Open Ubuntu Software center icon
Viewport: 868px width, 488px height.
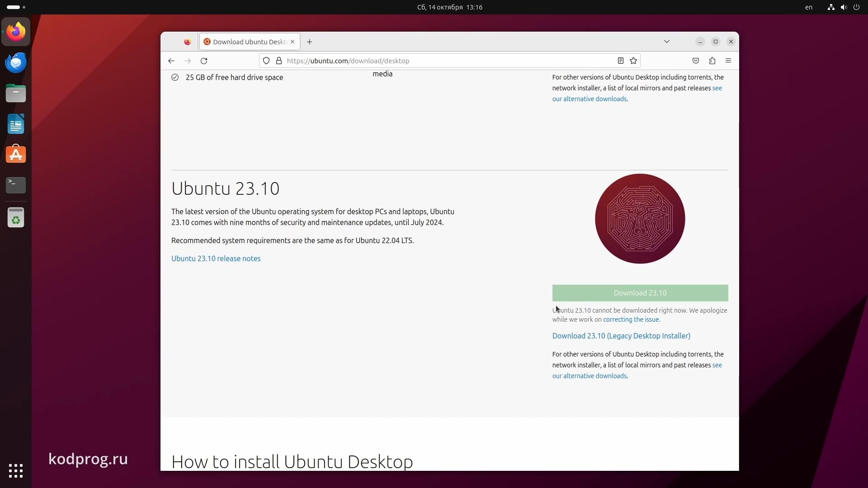(x=16, y=155)
